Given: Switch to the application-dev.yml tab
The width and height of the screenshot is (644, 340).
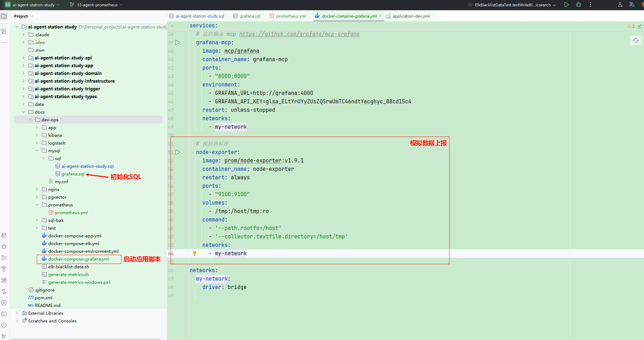Looking at the screenshot, I should pyautogui.click(x=411, y=16).
